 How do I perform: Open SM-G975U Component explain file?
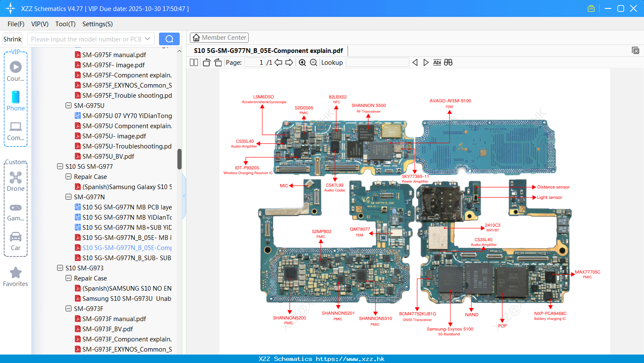(x=127, y=126)
